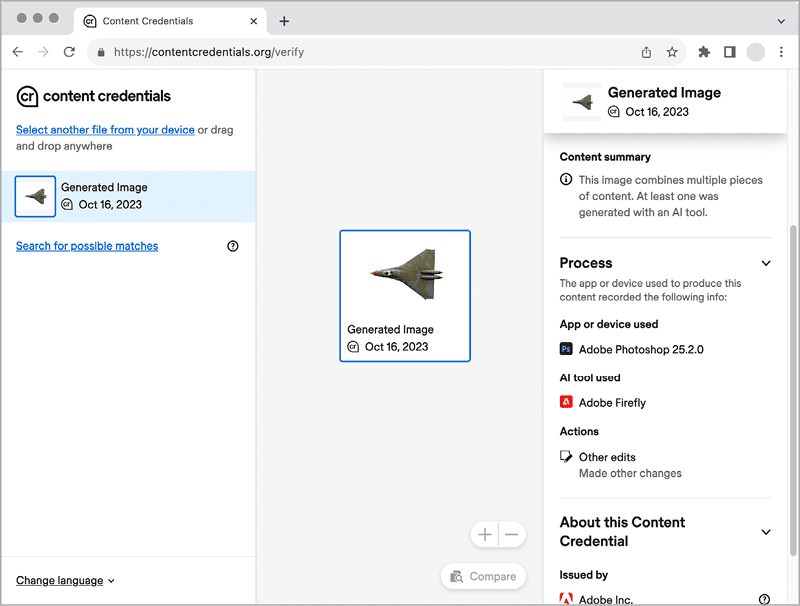
Task: Open the Change language dropdown
Action: tap(65, 580)
